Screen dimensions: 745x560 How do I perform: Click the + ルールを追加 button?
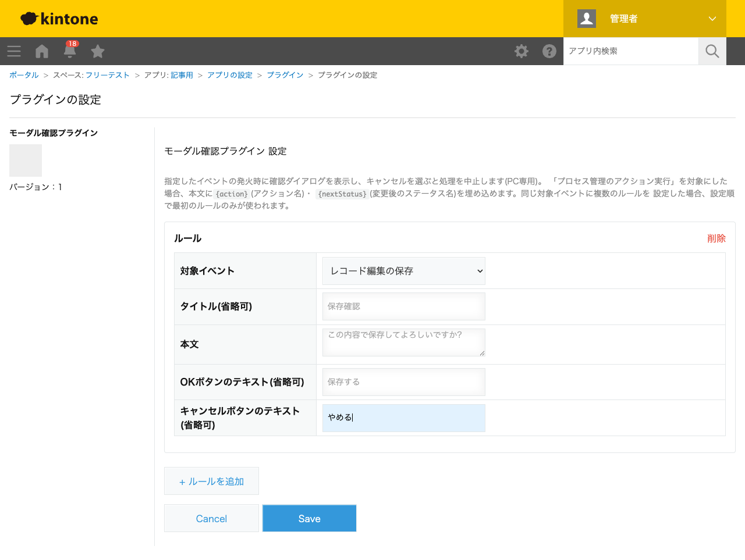pos(211,481)
